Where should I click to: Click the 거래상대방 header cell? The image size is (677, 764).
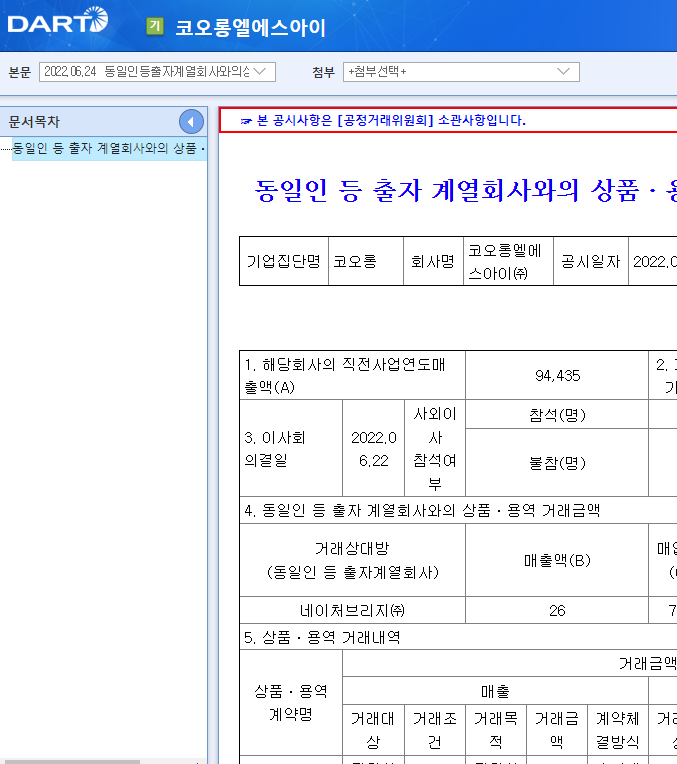point(352,560)
